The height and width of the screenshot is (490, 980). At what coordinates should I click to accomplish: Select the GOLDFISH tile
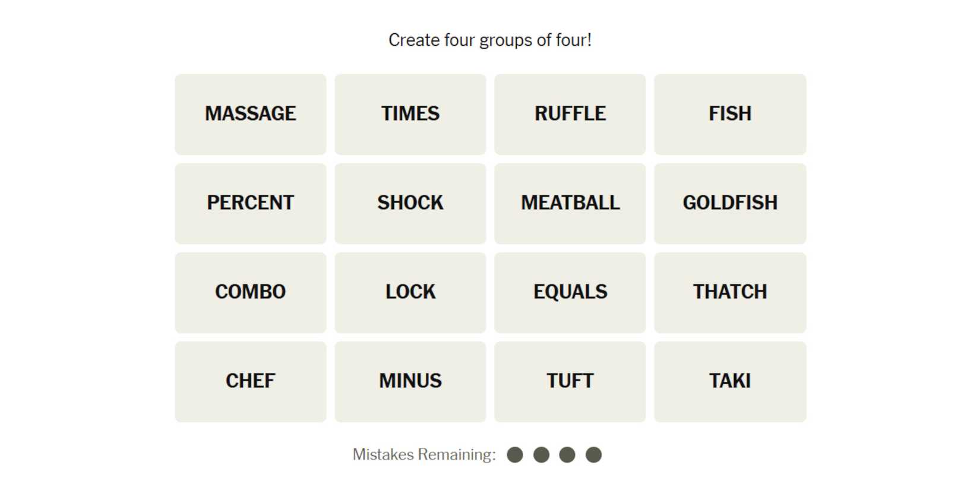point(729,203)
